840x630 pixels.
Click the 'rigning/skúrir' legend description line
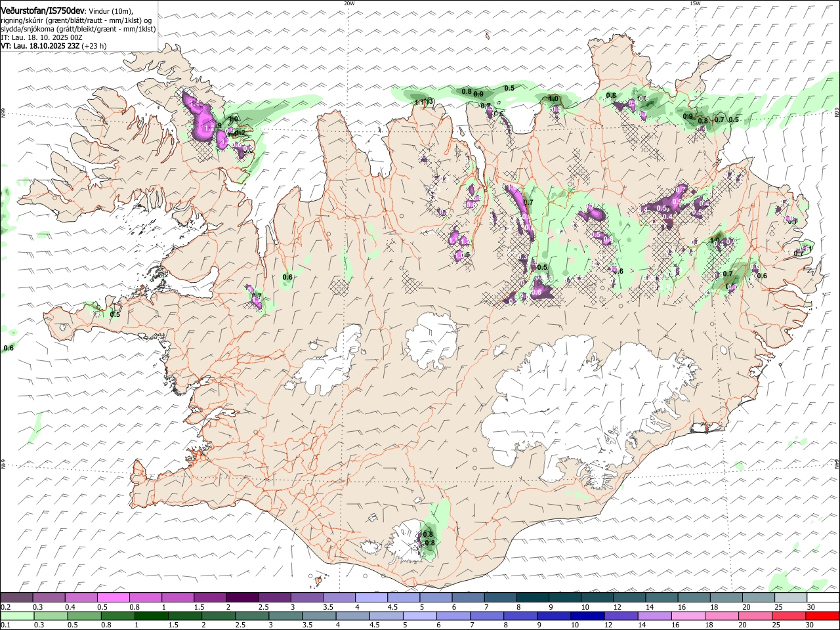(76, 20)
